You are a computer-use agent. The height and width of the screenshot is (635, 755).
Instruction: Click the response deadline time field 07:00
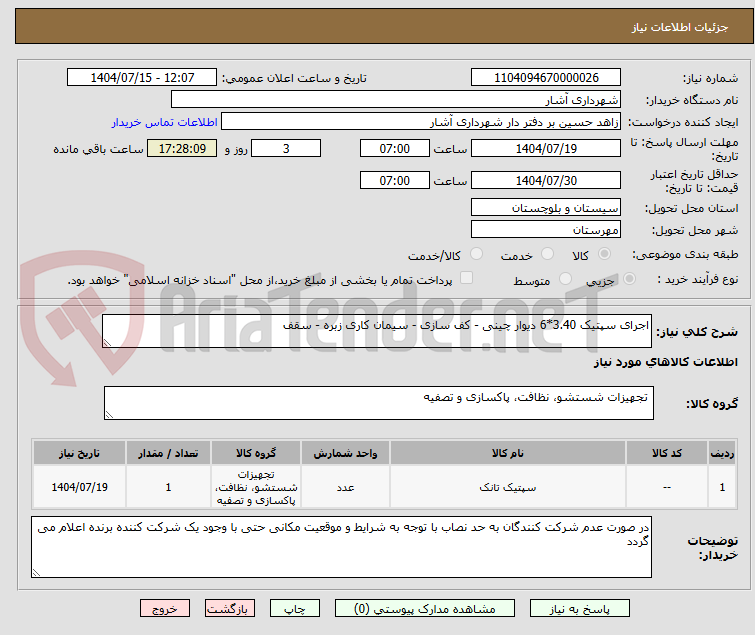coord(395,148)
